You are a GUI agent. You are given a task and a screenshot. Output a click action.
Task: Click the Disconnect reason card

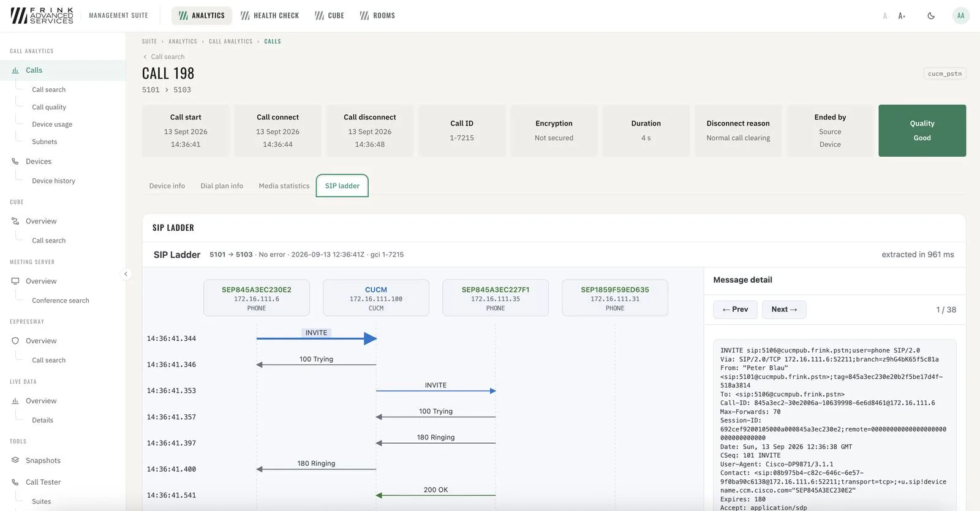(x=738, y=130)
